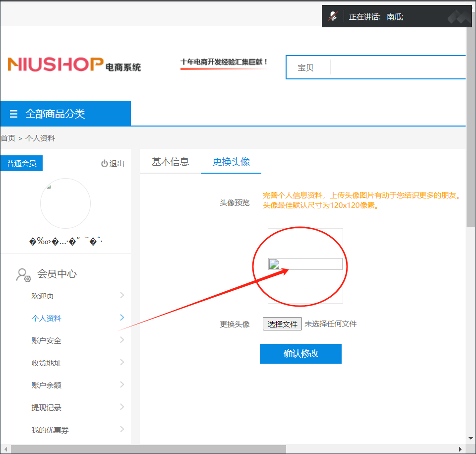Open 收货地址 in member menu
Image resolution: width=476 pixels, height=454 pixels.
click(46, 363)
